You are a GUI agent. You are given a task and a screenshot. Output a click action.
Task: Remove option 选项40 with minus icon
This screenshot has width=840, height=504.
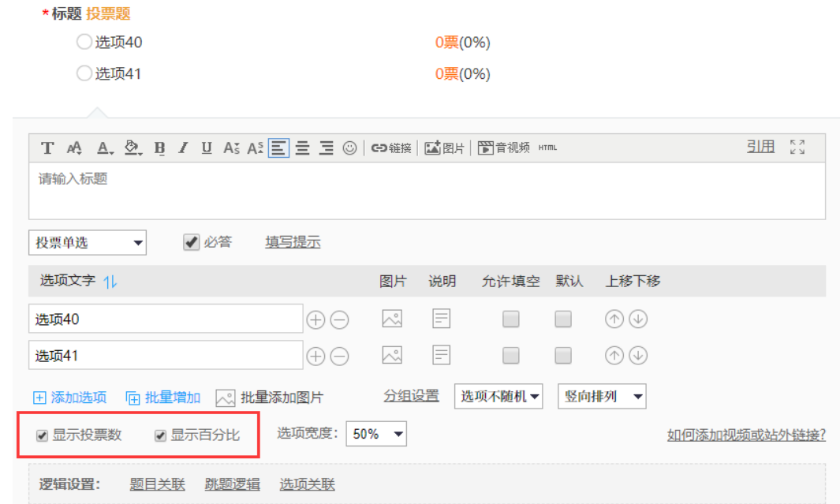point(339,320)
